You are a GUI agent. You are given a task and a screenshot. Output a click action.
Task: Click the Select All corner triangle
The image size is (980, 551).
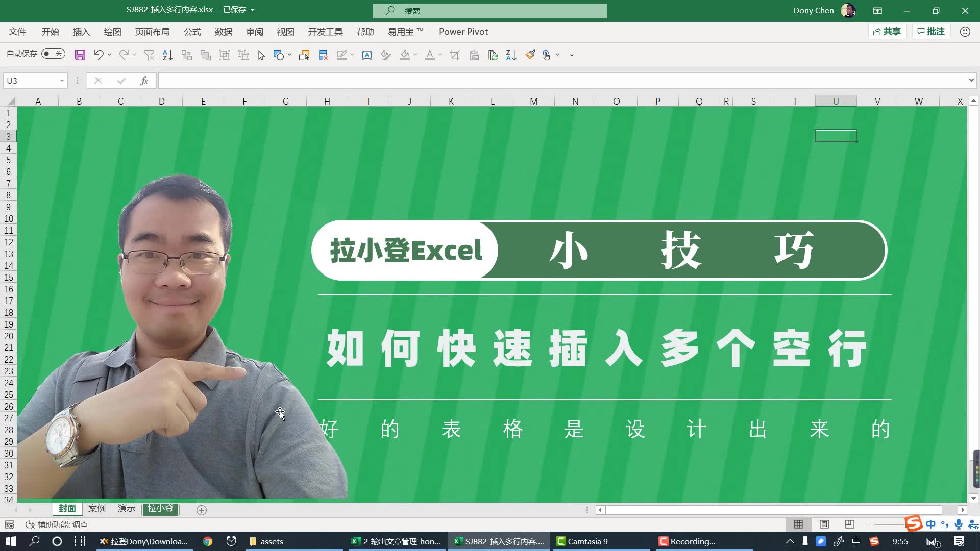(x=11, y=101)
